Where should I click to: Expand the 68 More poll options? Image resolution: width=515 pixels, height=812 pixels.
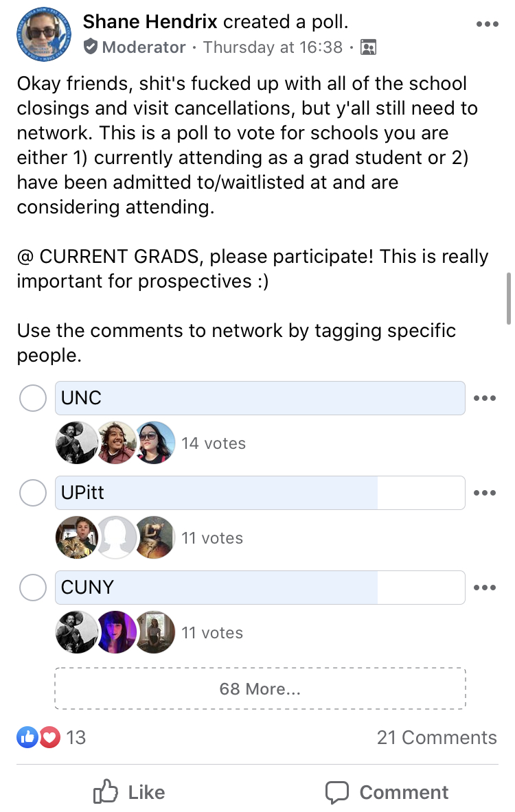[260, 688]
